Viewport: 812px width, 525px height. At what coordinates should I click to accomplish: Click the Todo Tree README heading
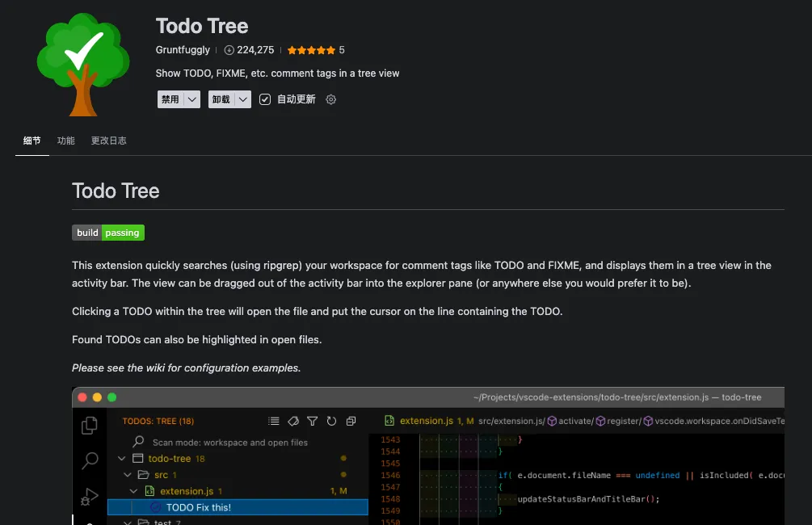[116, 191]
